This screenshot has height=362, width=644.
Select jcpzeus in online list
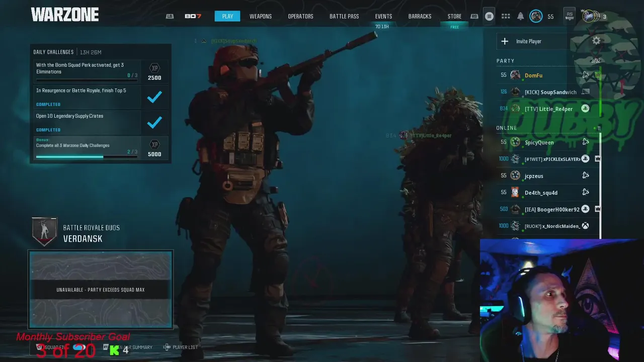[547, 175]
